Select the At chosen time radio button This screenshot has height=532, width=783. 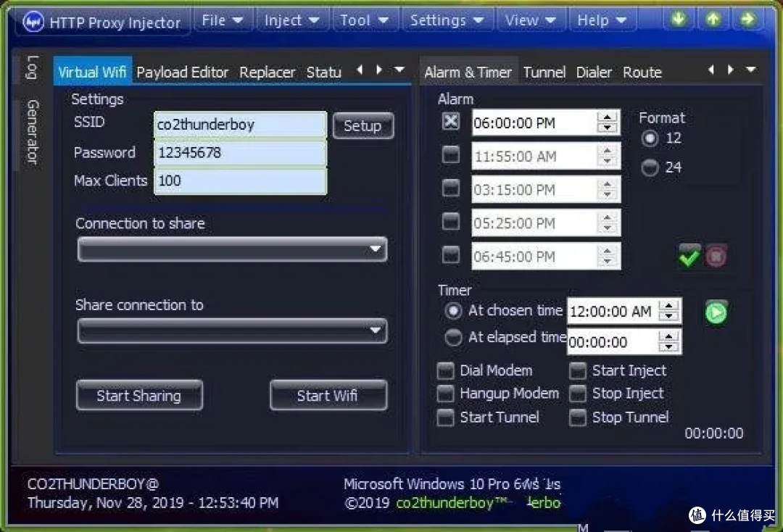453,311
